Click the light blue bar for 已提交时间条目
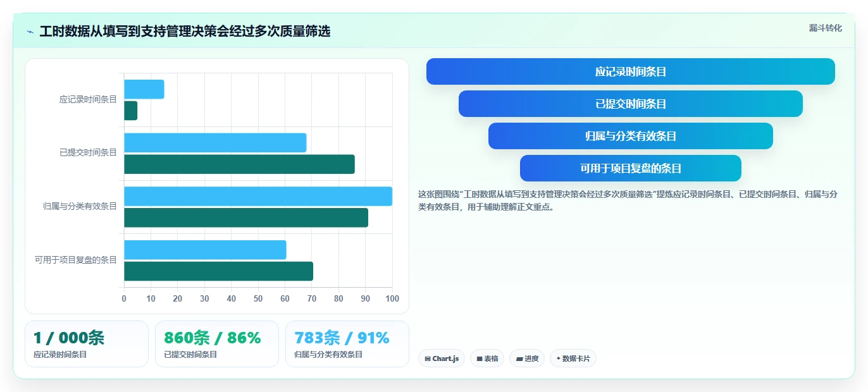The height and width of the screenshot is (392, 868). click(215, 143)
